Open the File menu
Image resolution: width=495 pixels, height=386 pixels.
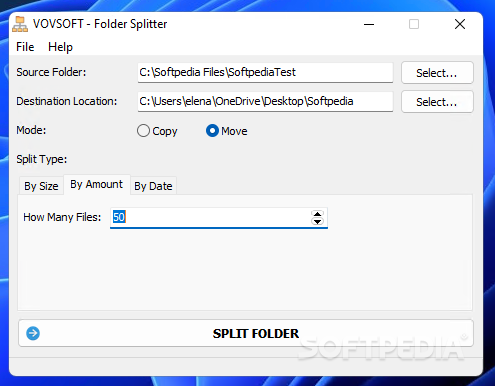(x=25, y=47)
